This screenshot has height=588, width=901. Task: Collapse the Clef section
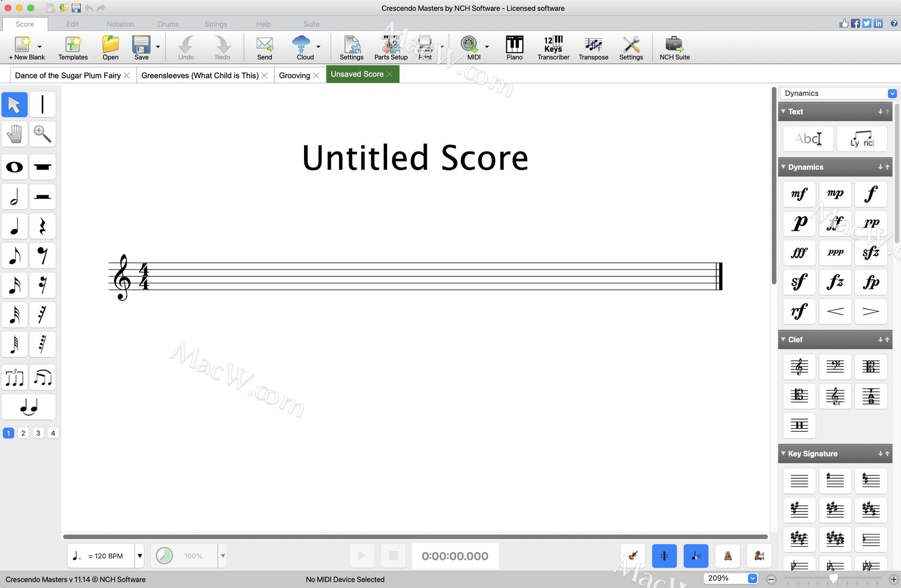[783, 339]
